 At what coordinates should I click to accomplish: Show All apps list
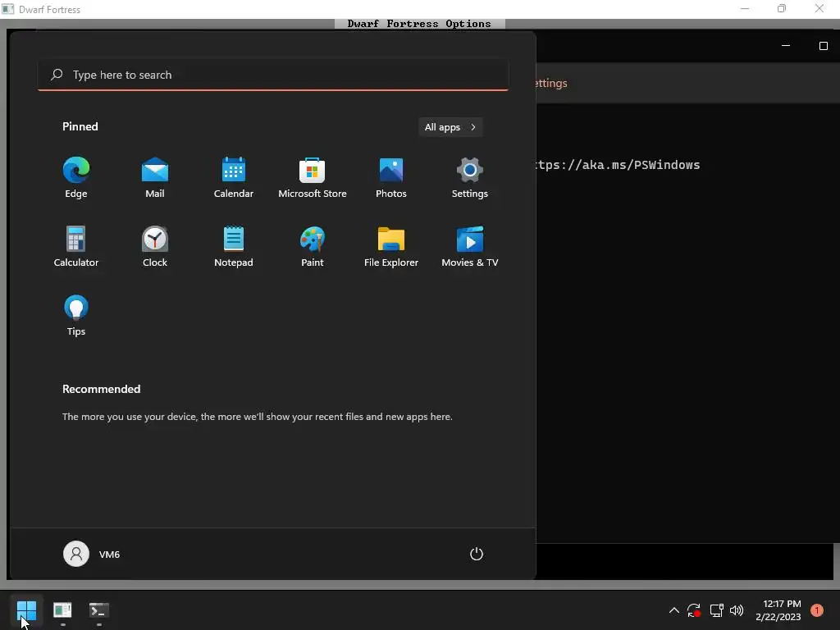[x=450, y=127]
